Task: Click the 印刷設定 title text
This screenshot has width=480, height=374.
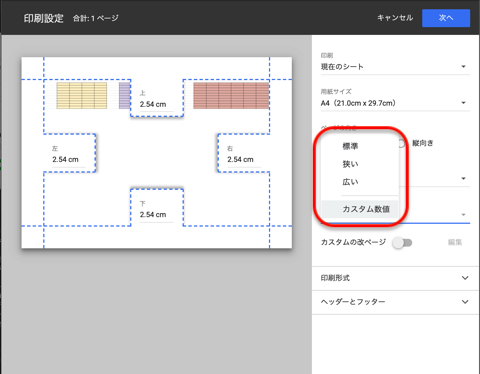Action: coord(44,18)
